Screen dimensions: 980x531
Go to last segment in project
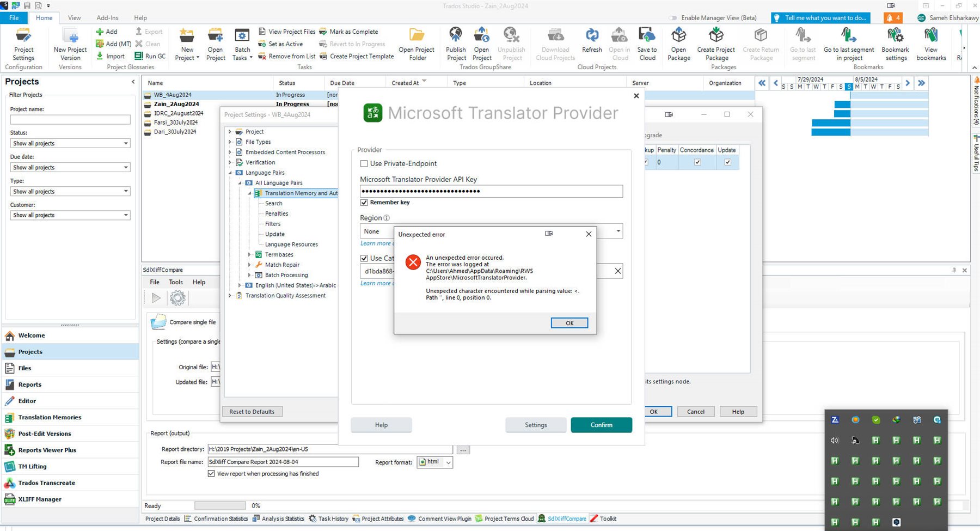point(849,45)
